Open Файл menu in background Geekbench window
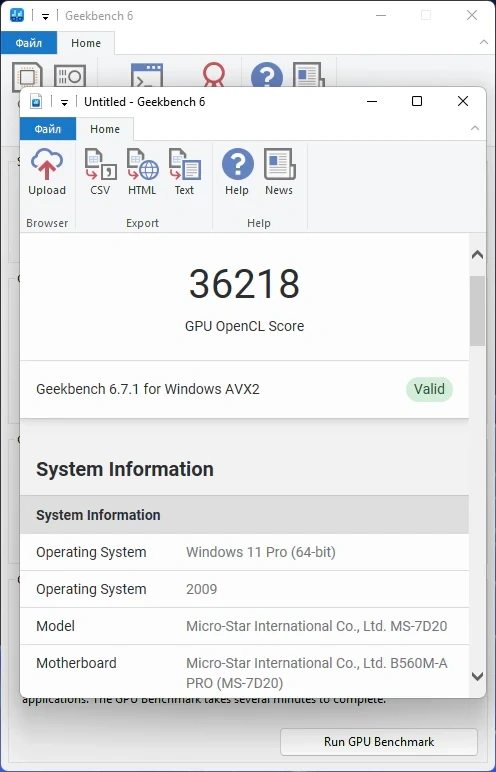The width and height of the screenshot is (496, 772). [x=29, y=43]
